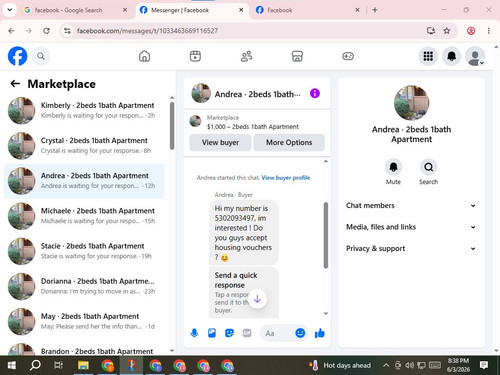The width and height of the screenshot is (500, 375).
Task: Open the tab search dropdown
Action: pos(10,10)
